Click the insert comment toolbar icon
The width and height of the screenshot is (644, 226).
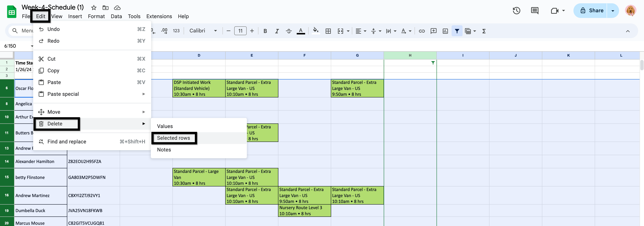point(433,31)
